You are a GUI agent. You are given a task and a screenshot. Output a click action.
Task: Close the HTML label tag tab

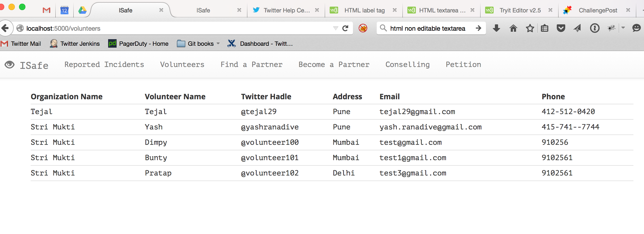click(x=395, y=10)
